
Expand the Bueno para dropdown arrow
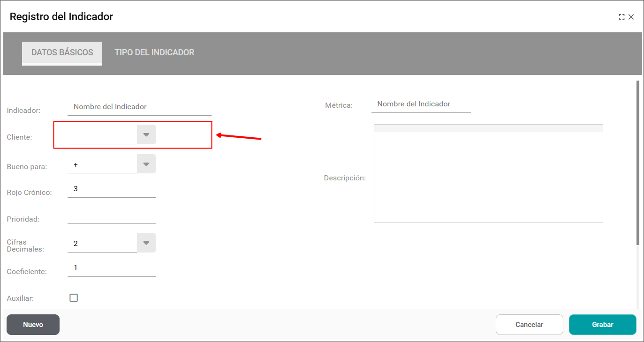[x=146, y=164]
